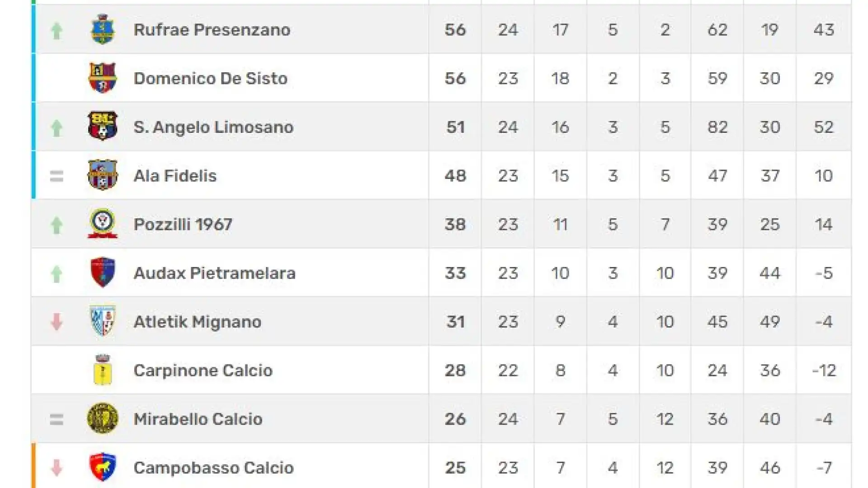
Task: Click the Rufrae Presenzano team crest
Action: [x=103, y=29]
